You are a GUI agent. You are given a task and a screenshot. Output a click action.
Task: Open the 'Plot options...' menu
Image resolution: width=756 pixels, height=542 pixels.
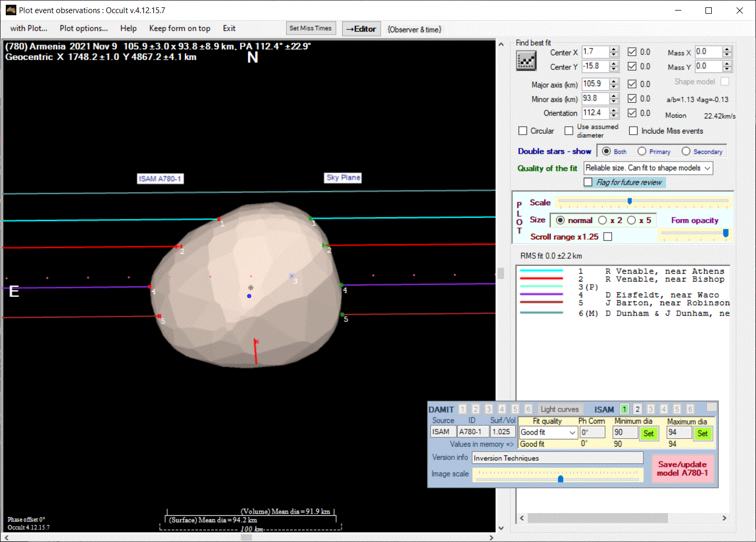click(83, 28)
